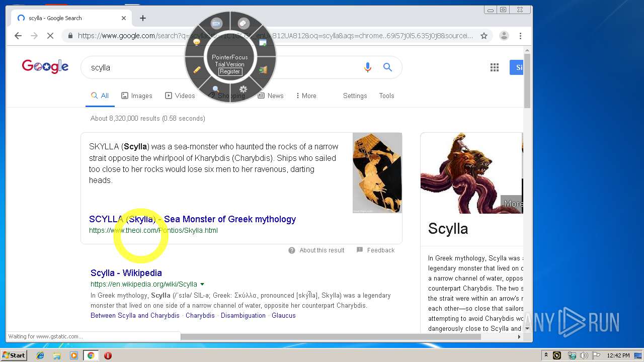Viewport: 644px width, 362px height.
Task: Open SCYLLA Sea Monster of Greek mythology link
Action: 192,219
